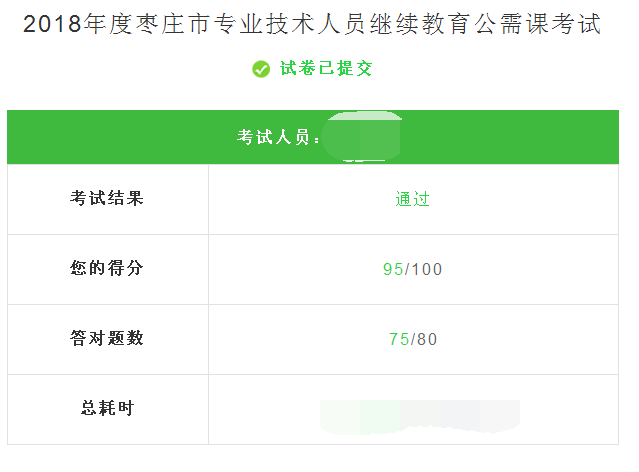Click the green 75 correct answers number
Viewport: 639px width, 472px height.
tap(398, 339)
